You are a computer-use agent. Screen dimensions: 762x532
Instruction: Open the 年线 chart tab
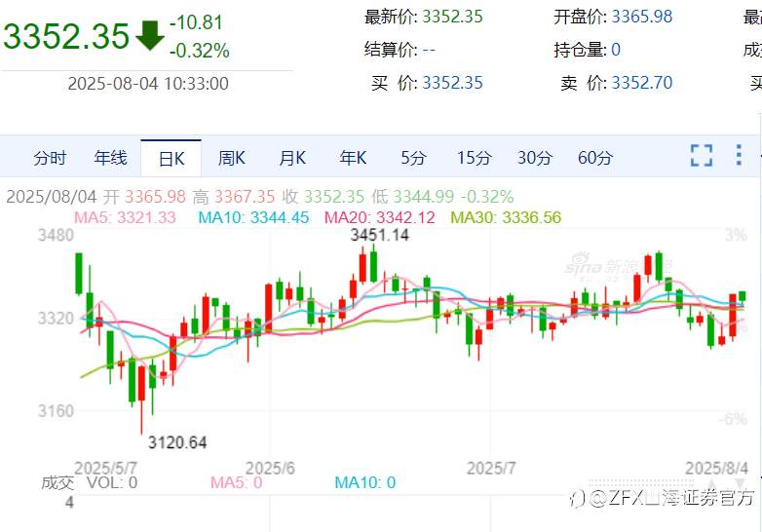coord(110,158)
